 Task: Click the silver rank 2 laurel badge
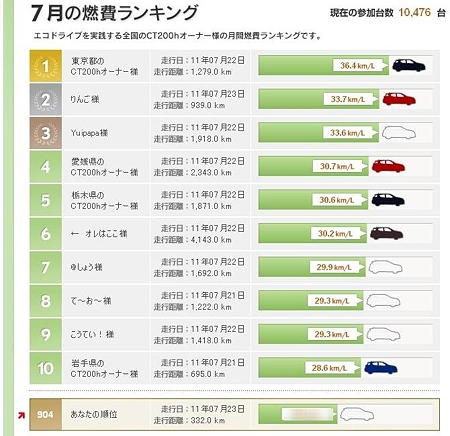pos(46,99)
